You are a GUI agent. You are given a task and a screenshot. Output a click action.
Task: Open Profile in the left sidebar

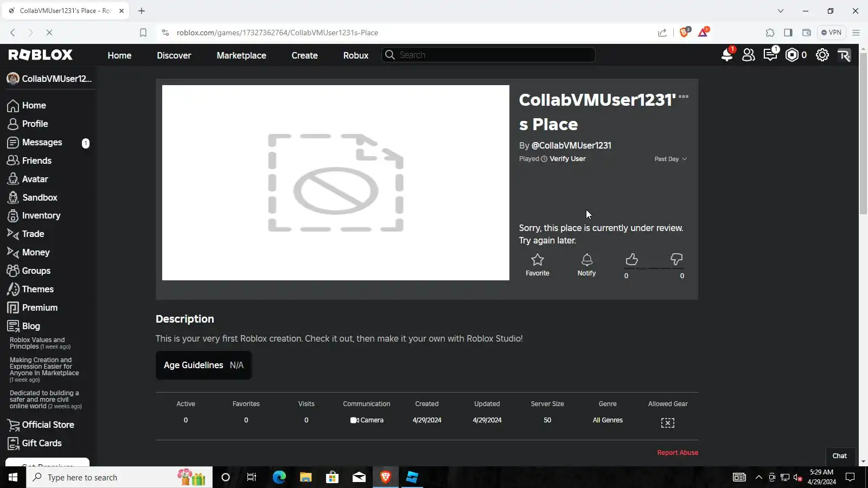pos(35,124)
